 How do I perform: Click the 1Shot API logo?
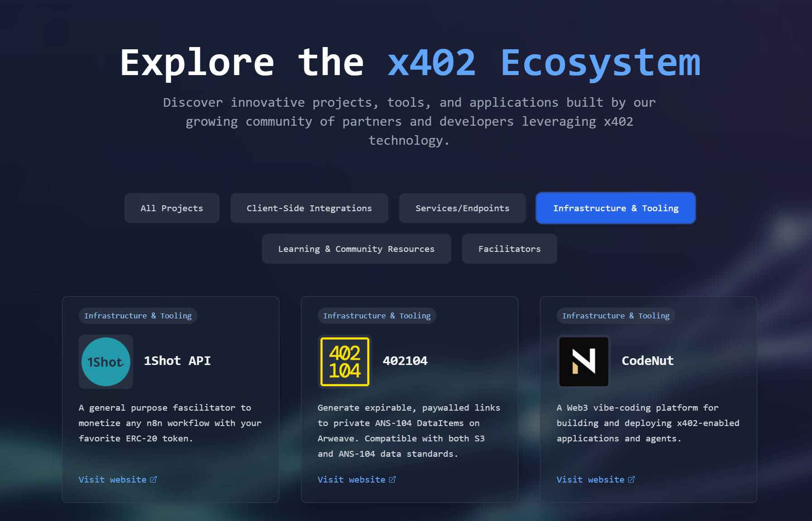tap(106, 362)
